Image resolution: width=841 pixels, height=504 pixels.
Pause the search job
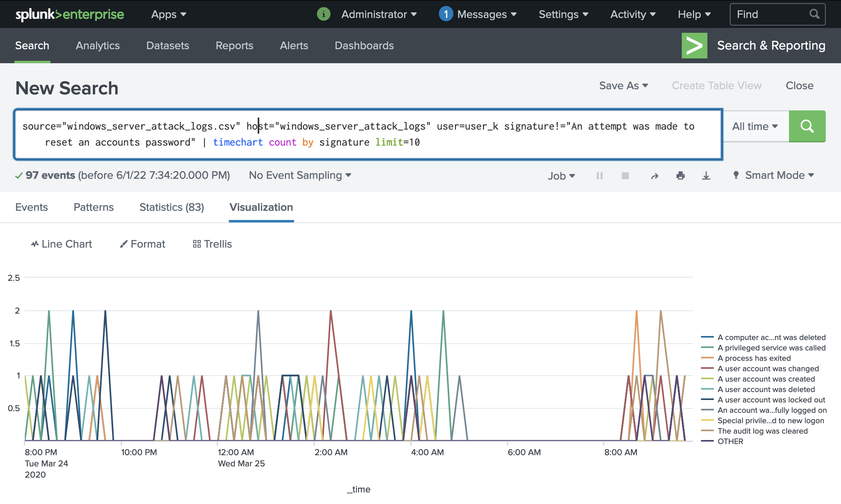[599, 176]
